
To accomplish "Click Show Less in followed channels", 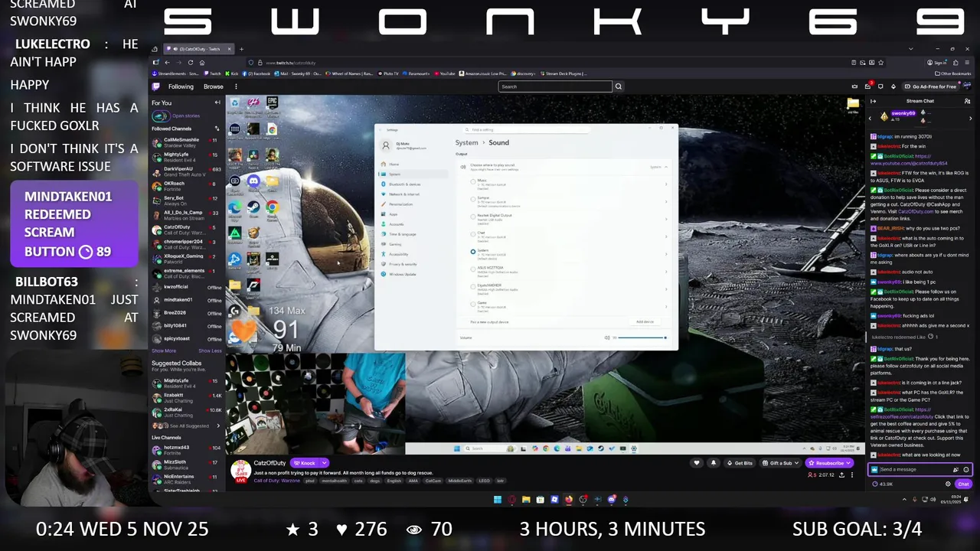I will point(210,350).
